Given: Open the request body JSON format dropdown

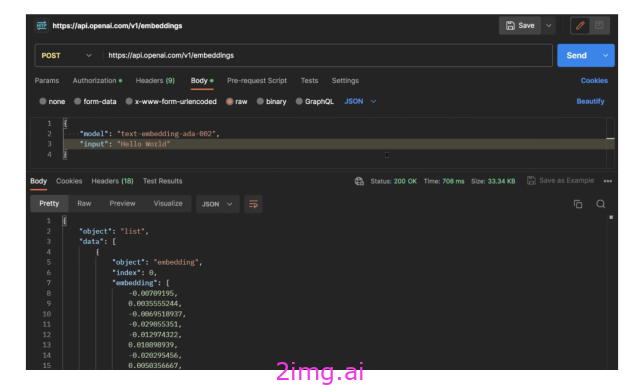Looking at the screenshot, I should [360, 102].
